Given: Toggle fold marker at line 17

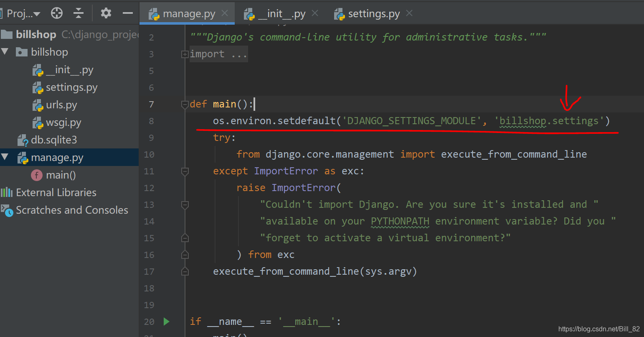Looking at the screenshot, I should point(185,271).
